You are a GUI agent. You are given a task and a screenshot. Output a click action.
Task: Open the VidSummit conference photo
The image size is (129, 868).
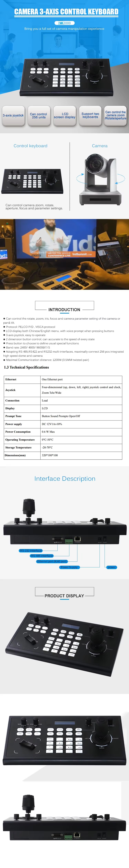click(64, 254)
